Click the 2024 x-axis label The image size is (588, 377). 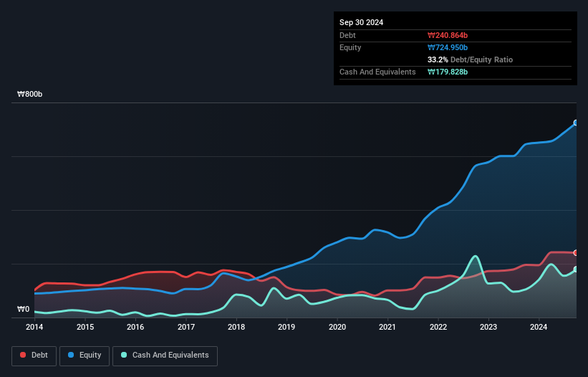(539, 327)
